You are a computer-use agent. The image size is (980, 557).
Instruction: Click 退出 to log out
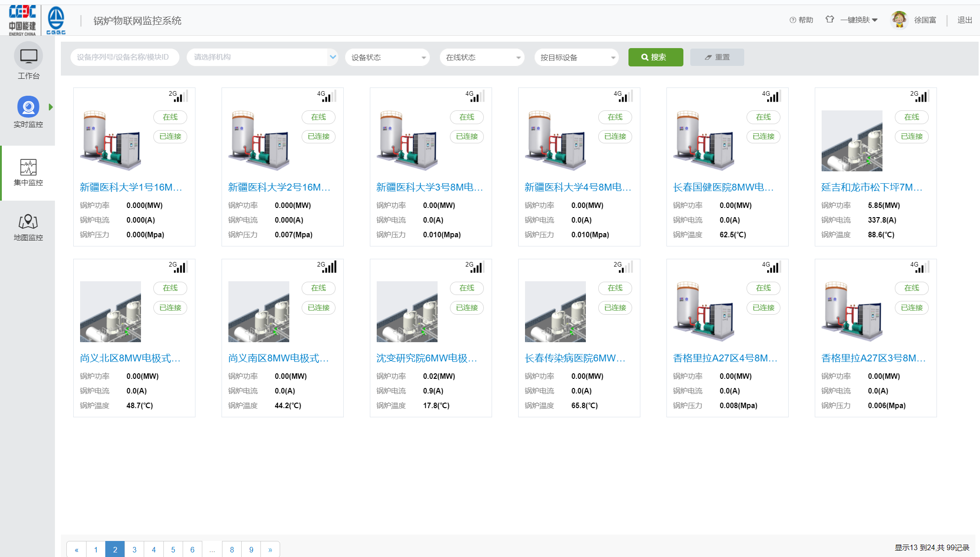pyautogui.click(x=964, y=20)
